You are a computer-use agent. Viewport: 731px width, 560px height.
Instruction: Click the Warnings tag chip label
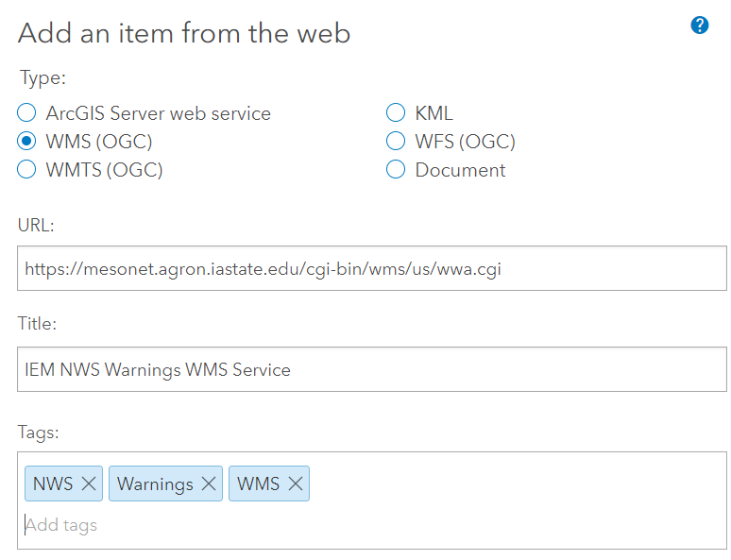tap(155, 484)
